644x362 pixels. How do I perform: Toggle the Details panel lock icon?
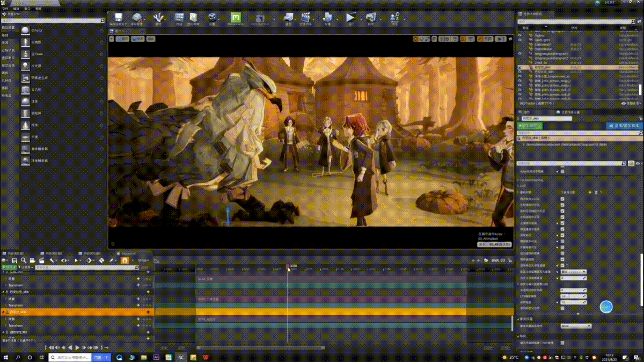point(641,118)
